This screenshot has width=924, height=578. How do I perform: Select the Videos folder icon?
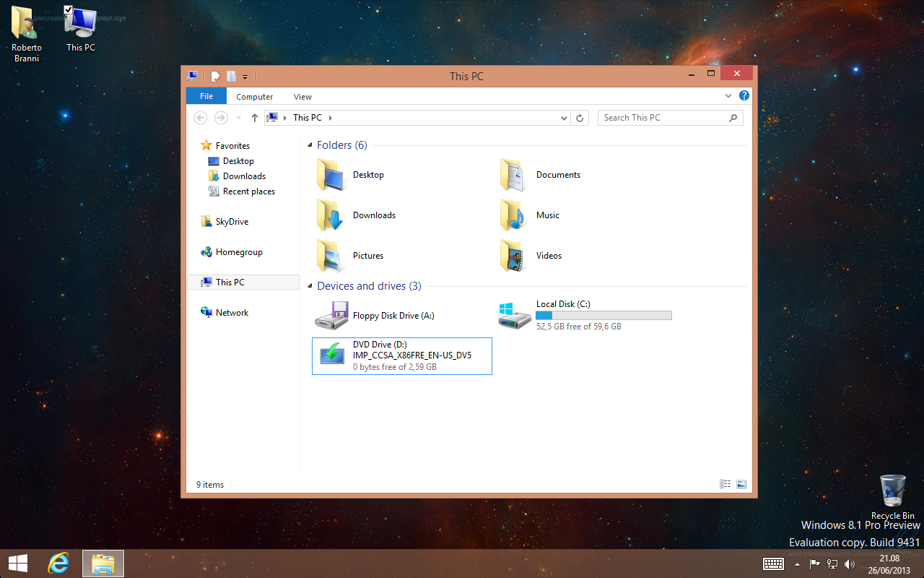(x=513, y=256)
